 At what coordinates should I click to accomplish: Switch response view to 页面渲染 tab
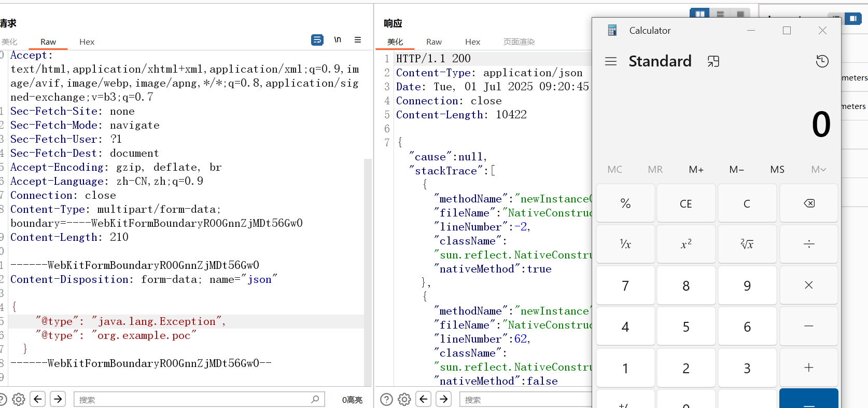(519, 42)
